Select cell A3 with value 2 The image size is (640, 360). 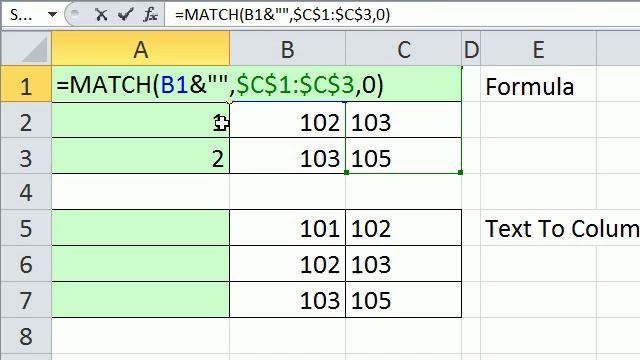tap(140, 156)
